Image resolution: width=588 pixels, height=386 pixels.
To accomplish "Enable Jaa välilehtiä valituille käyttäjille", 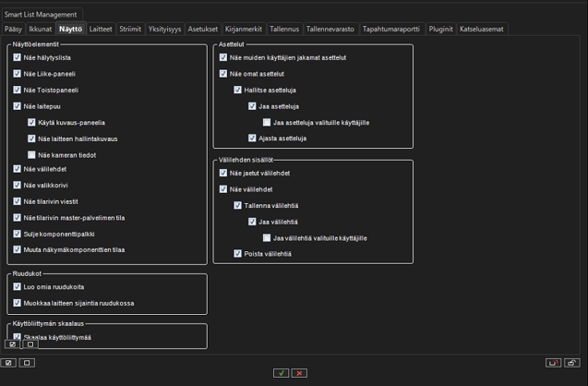I will (x=267, y=238).
